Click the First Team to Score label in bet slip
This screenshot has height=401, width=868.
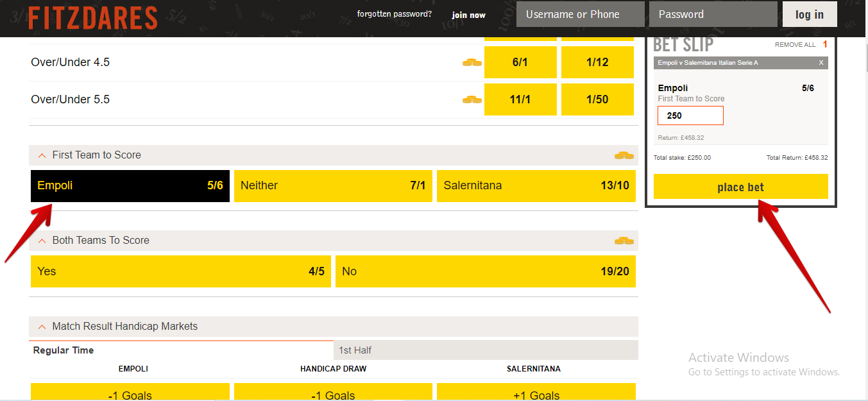pos(692,99)
